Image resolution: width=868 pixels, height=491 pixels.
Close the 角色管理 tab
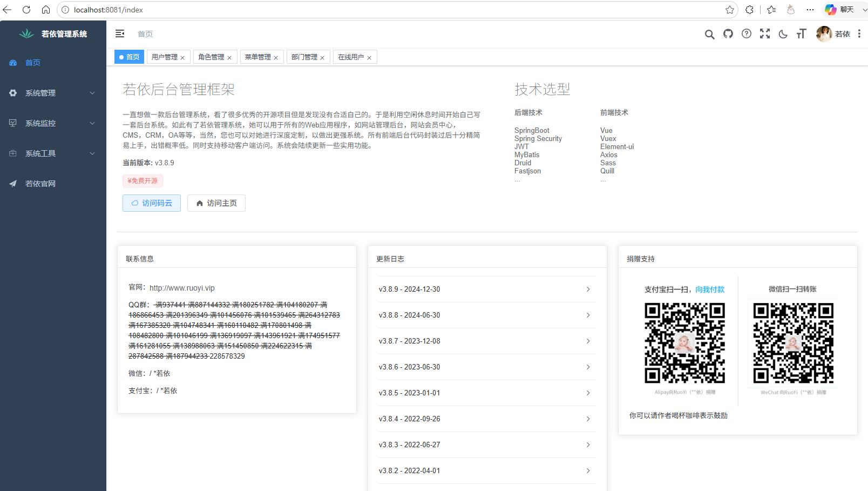coord(229,57)
